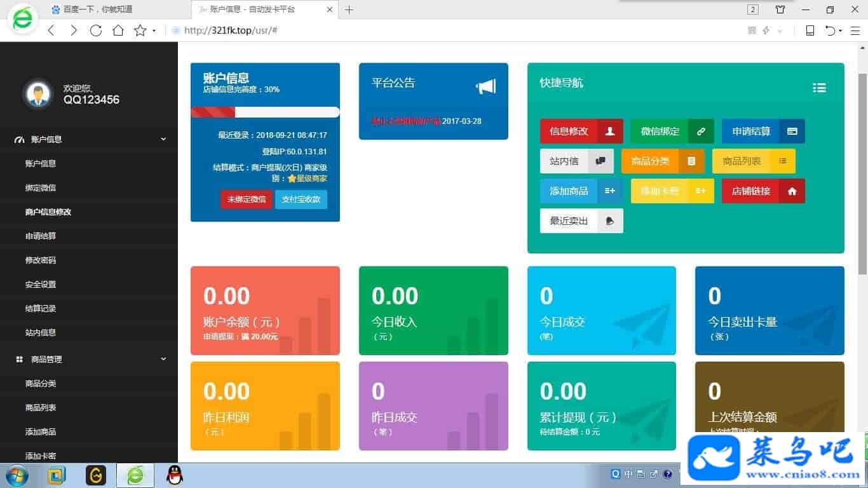Click the megaphone icon in 平台公告
This screenshot has width=868, height=488.
[x=486, y=86]
